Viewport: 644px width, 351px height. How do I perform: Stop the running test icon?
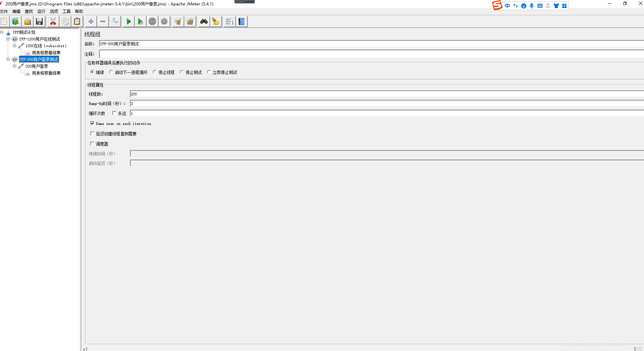point(152,21)
